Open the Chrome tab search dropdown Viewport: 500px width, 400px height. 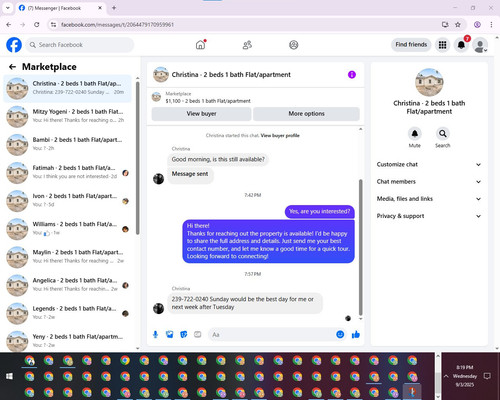[8, 8]
